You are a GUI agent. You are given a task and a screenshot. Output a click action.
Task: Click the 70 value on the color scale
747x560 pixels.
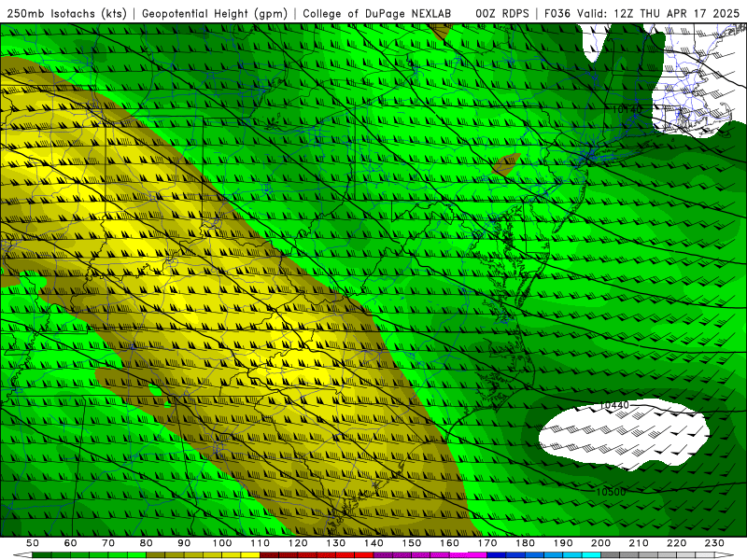click(108, 543)
